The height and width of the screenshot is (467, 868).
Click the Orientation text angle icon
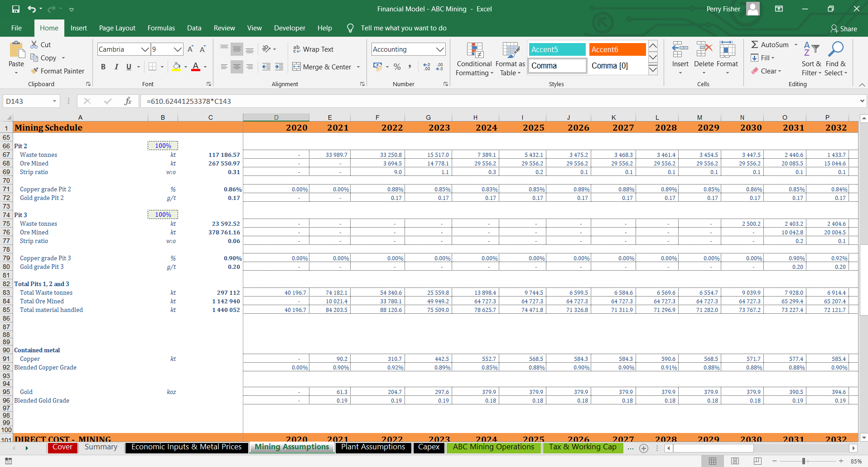(x=266, y=49)
